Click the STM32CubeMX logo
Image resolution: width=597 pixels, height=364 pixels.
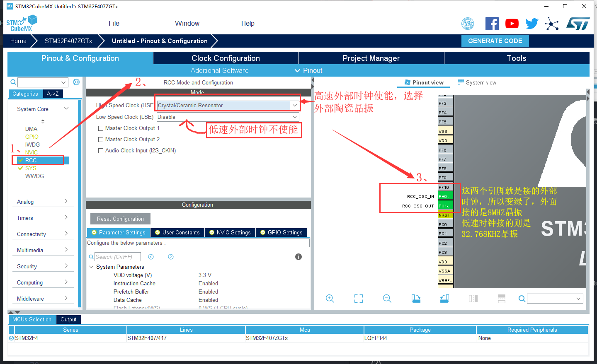click(22, 24)
